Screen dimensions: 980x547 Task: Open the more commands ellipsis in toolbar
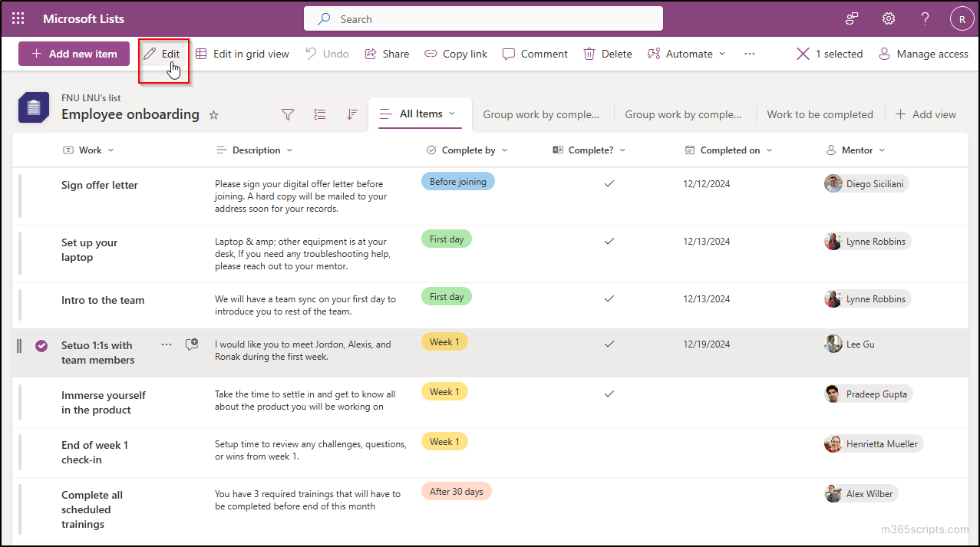(x=750, y=54)
